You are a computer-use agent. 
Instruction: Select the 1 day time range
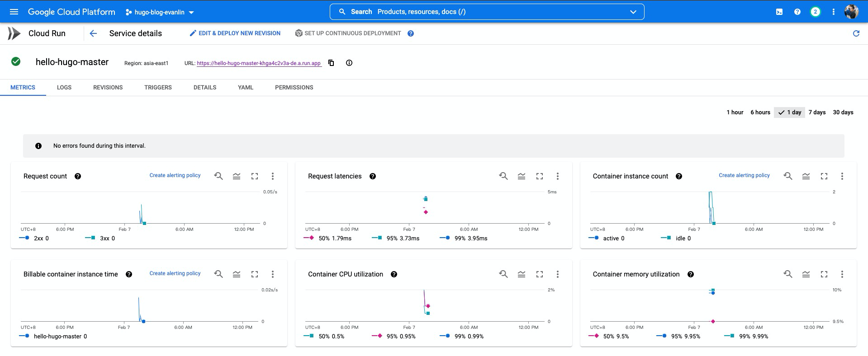(x=790, y=112)
